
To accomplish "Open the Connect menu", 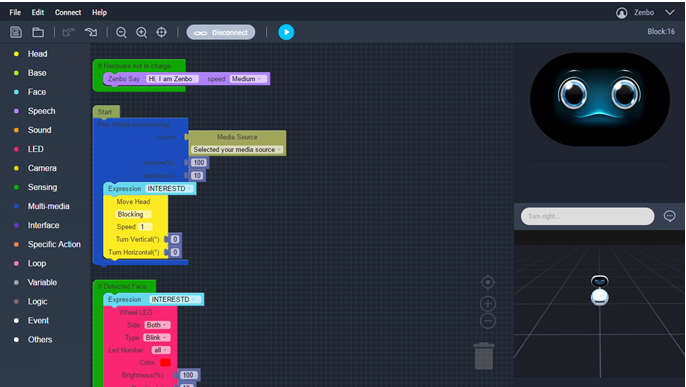I will click(68, 13).
